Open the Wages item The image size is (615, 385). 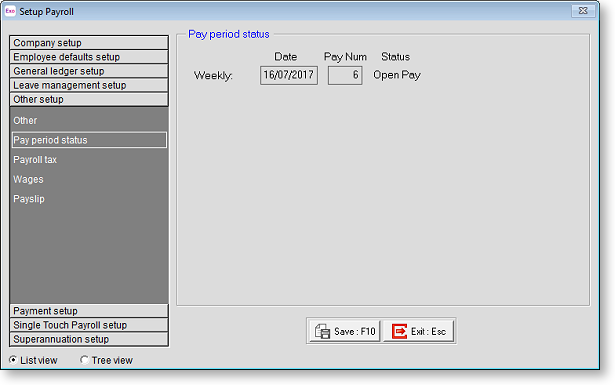click(28, 179)
